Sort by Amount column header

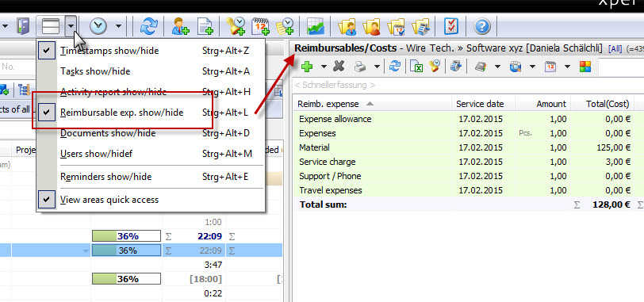(543, 104)
